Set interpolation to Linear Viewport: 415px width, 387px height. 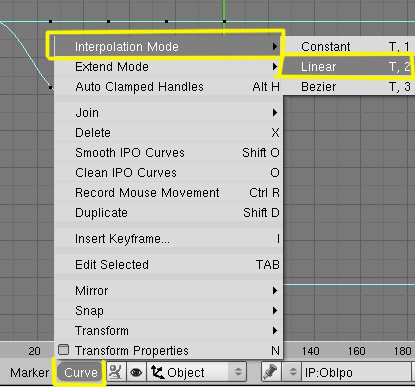349,67
